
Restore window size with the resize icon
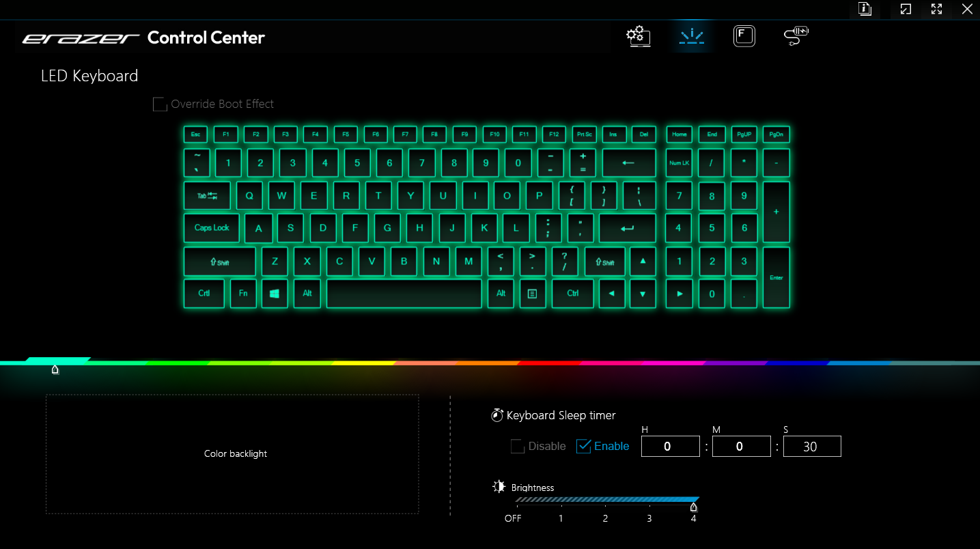[905, 10]
